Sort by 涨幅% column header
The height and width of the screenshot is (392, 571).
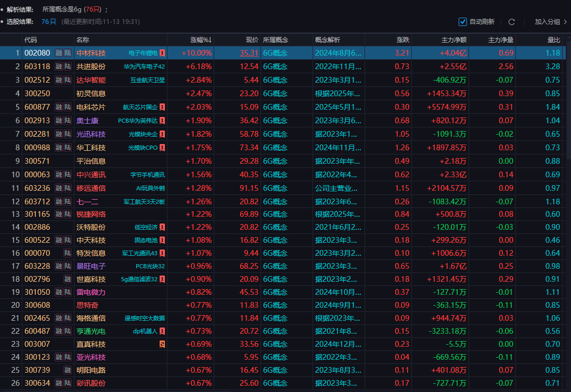click(201, 40)
